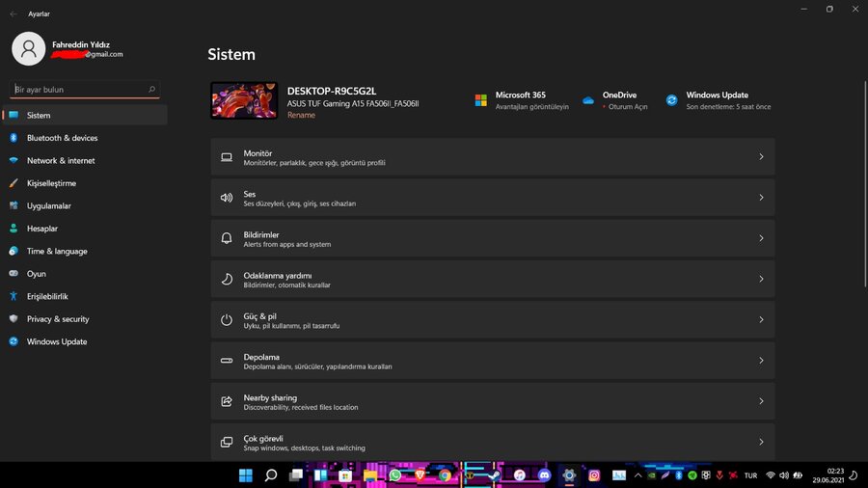Select Time & language in sidebar
868x488 pixels.
click(57, 251)
